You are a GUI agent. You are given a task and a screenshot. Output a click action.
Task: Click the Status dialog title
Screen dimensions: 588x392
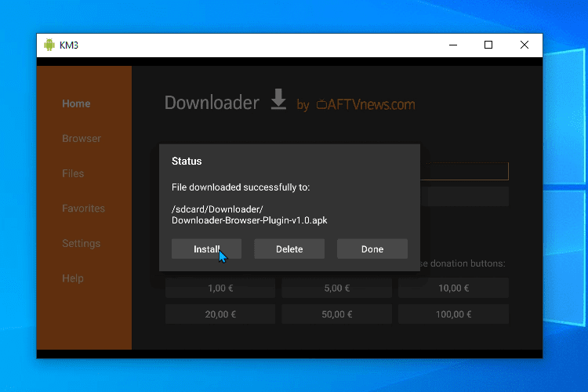[187, 162]
